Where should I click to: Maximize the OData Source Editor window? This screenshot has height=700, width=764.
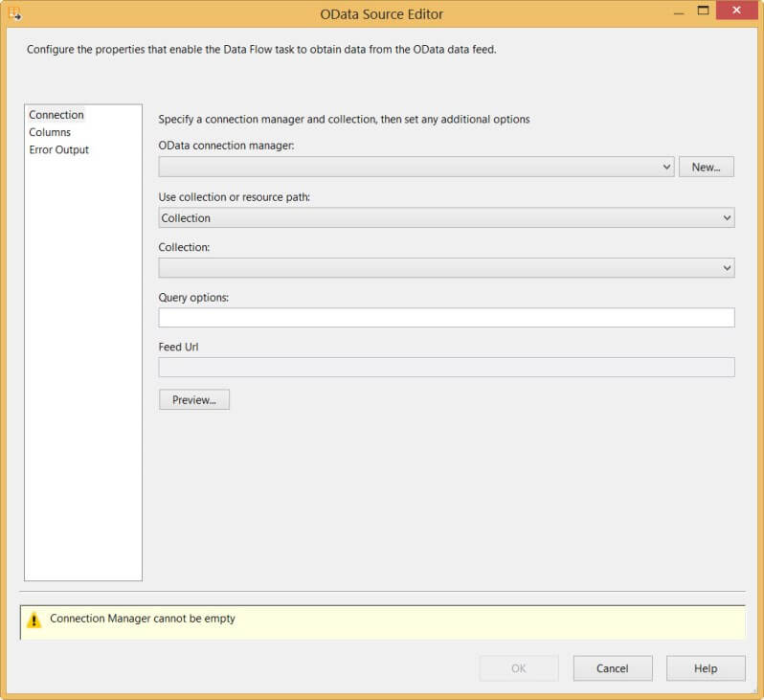[x=703, y=11]
